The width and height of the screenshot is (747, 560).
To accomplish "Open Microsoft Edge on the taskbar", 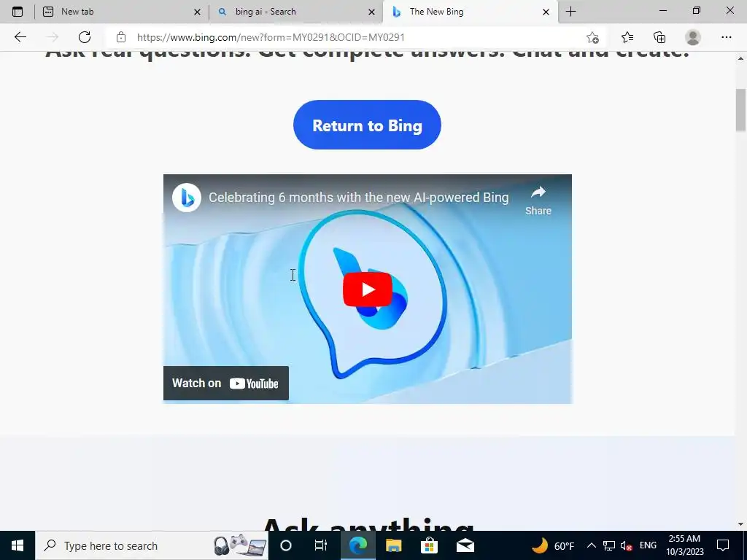I will click(x=357, y=545).
